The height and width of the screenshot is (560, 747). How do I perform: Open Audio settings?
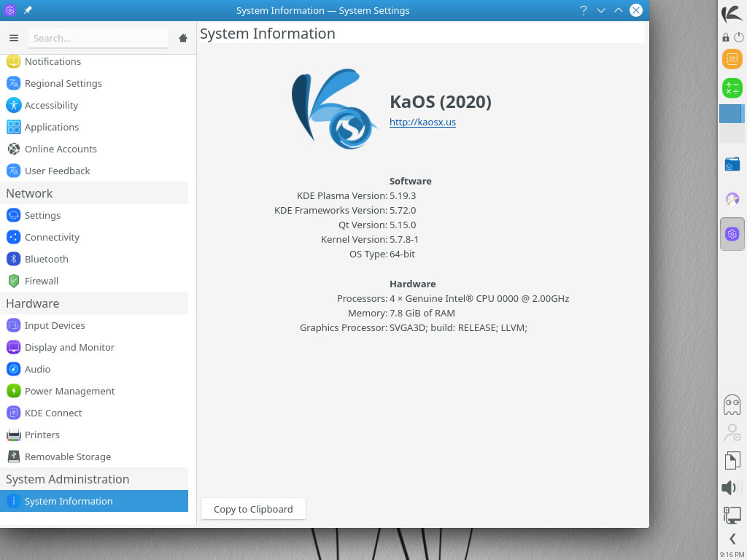[94, 369]
